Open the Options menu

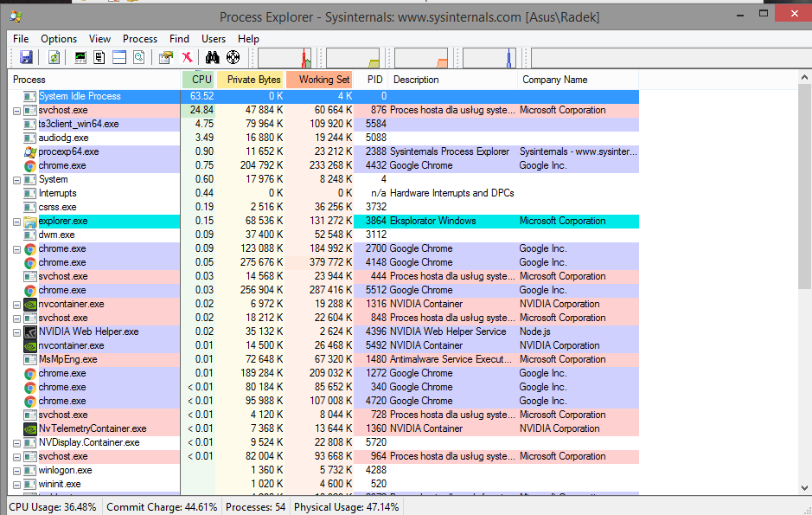(59, 39)
